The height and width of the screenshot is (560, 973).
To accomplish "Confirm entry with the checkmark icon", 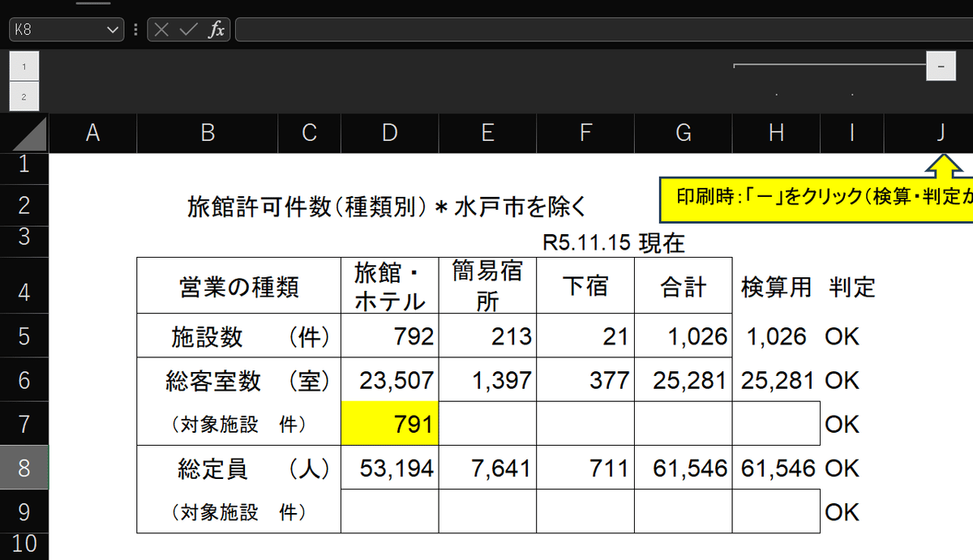I will click(x=188, y=30).
